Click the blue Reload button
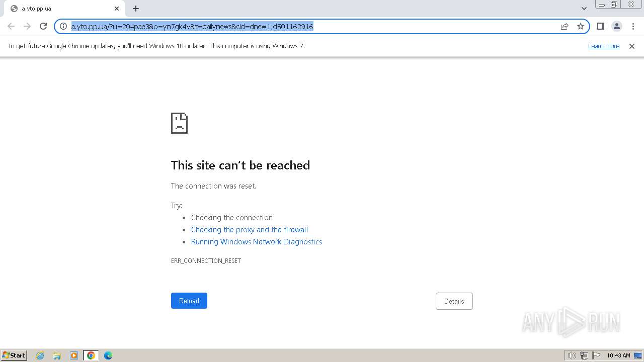The width and height of the screenshot is (644, 362). tap(189, 301)
